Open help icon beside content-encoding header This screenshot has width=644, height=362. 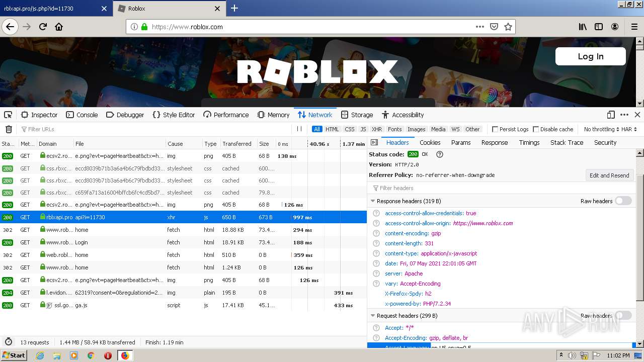(376, 233)
